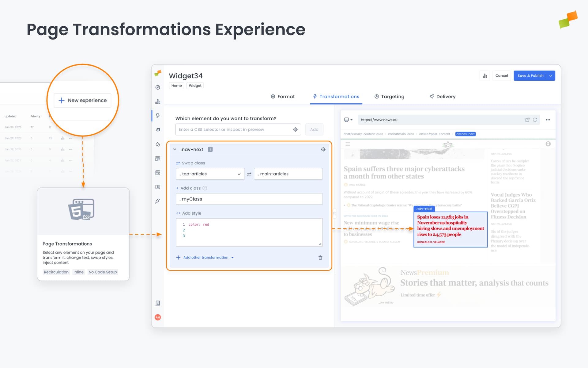Activate the element picker crosshair in selector field

click(x=295, y=129)
